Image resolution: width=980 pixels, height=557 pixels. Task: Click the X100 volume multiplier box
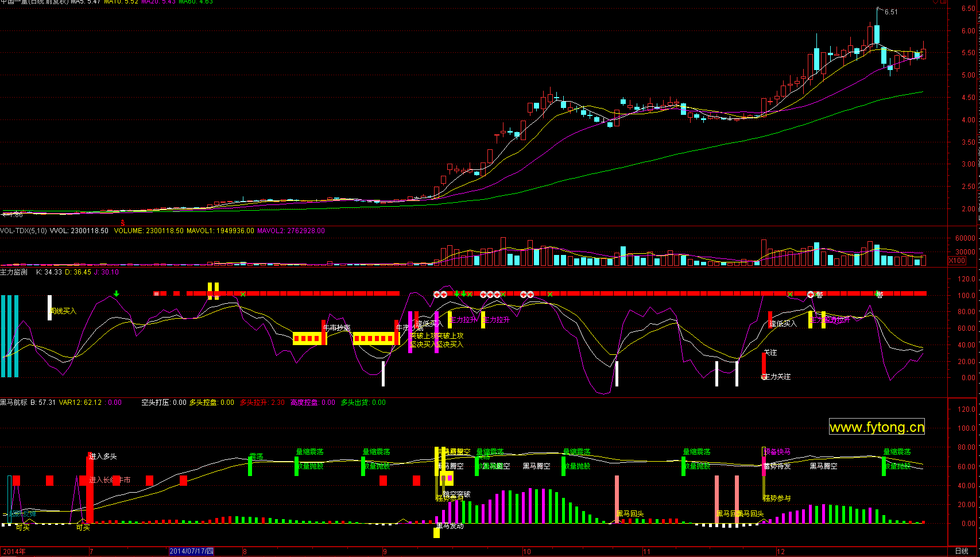click(x=957, y=261)
